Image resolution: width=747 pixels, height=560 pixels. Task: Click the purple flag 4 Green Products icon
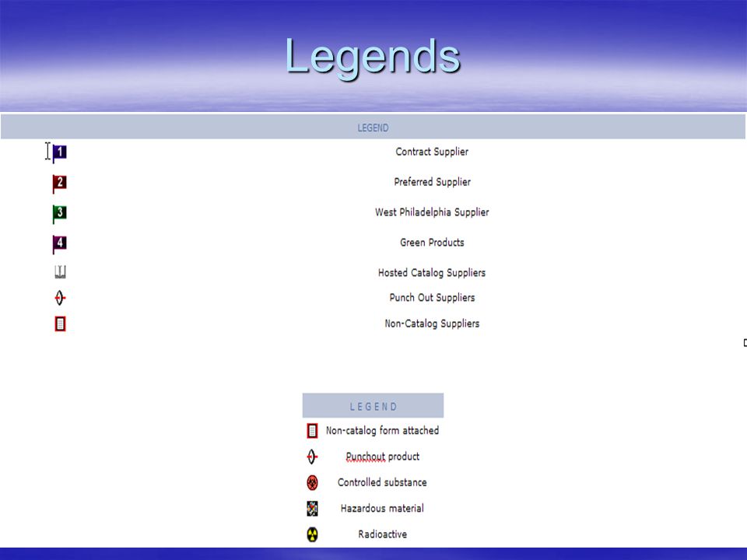point(60,244)
